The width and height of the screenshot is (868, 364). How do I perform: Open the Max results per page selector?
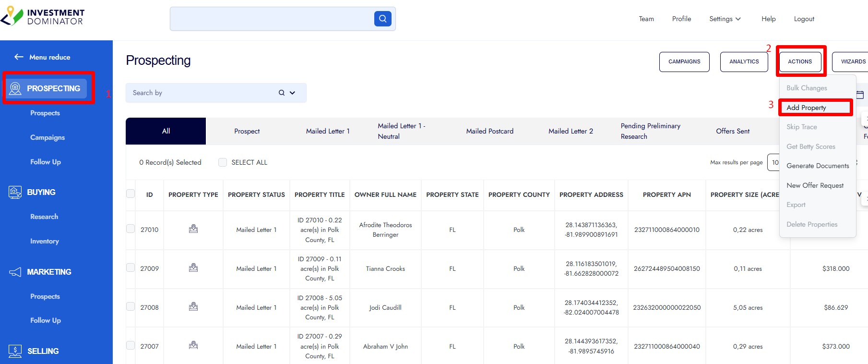(x=773, y=162)
